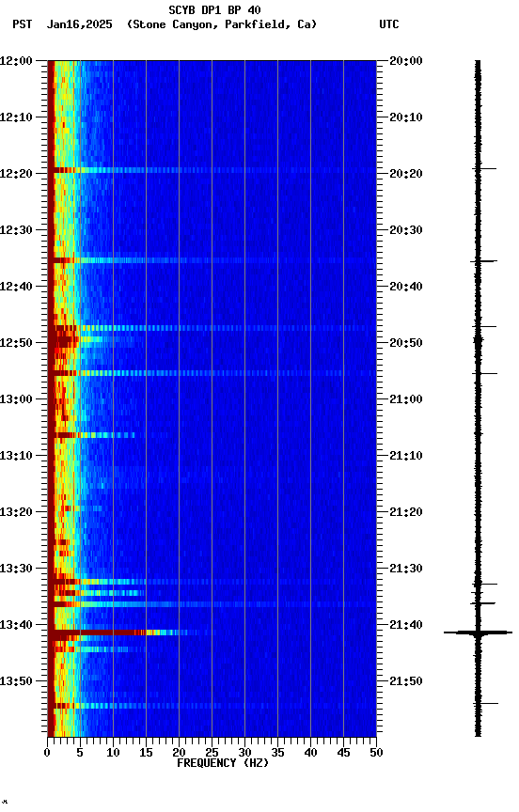
Task: Click the '21:50' UTC time label
Action: click(x=406, y=682)
